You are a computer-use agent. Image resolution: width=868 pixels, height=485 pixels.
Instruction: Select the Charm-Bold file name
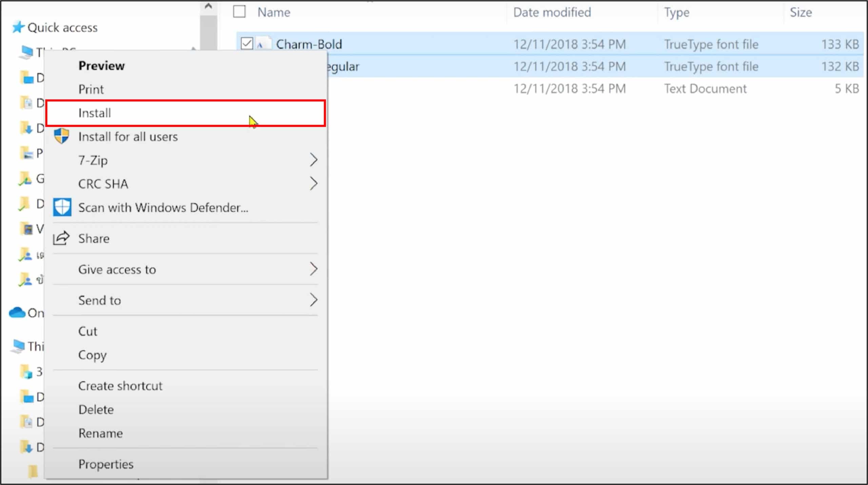(x=309, y=44)
